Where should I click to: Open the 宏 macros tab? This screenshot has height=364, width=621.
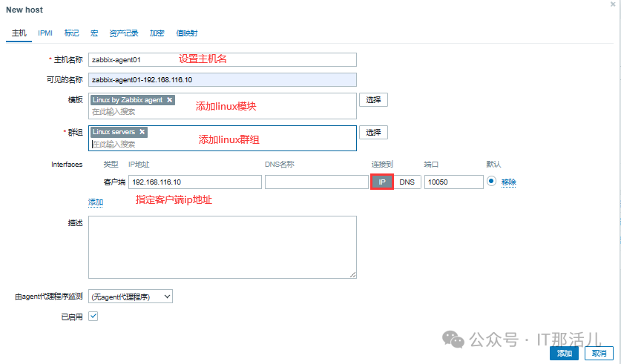[94, 33]
